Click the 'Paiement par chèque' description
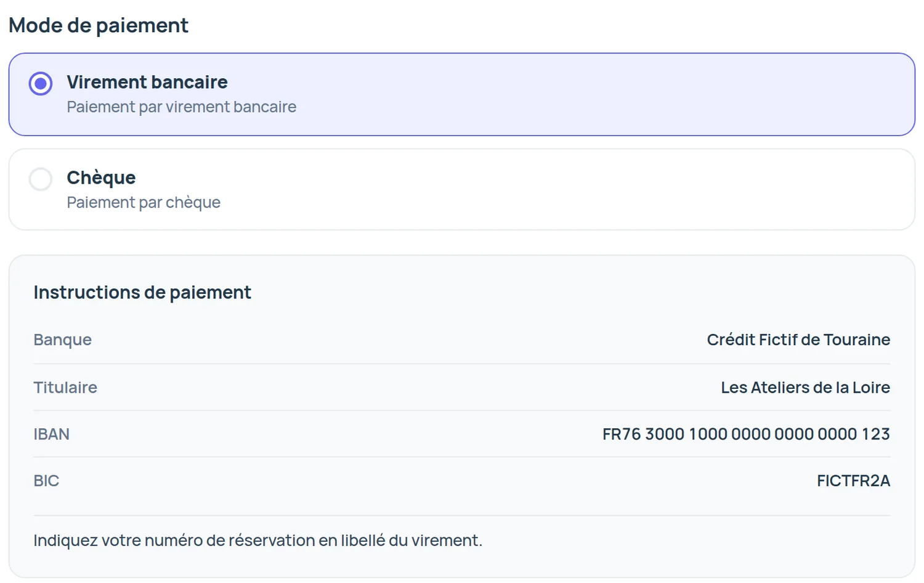The image size is (924, 583). coord(144,202)
